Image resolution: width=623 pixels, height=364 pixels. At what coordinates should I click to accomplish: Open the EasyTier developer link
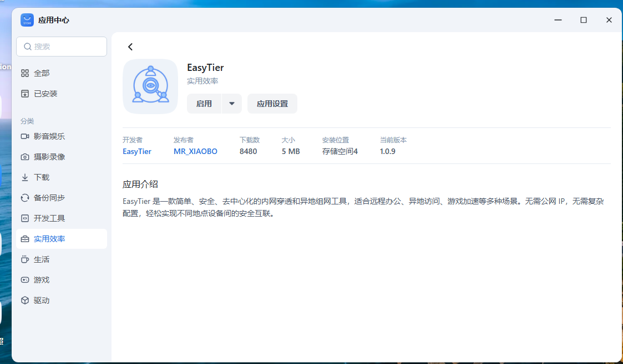click(137, 151)
